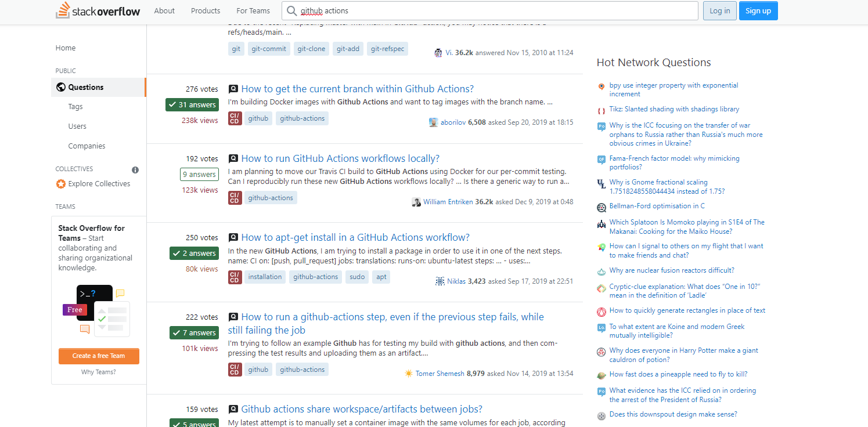Click the globe icon beside Questions
This screenshot has height=427, width=868.
tap(61, 87)
